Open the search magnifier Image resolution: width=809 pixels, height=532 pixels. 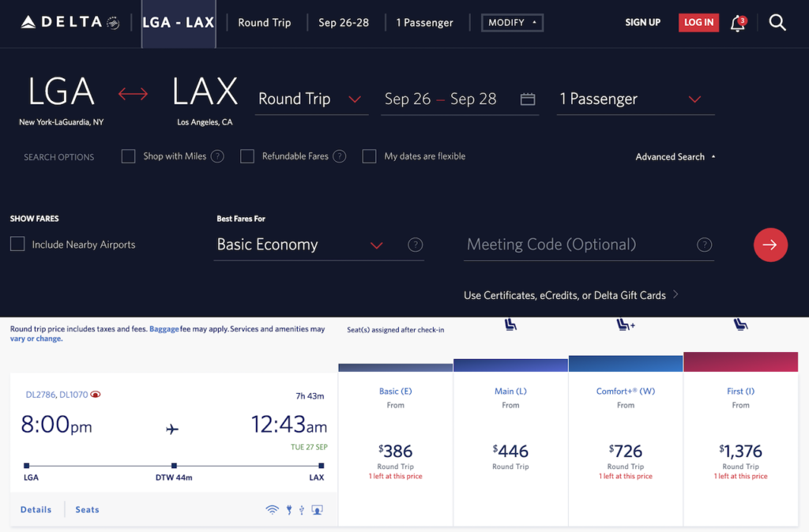(x=777, y=23)
